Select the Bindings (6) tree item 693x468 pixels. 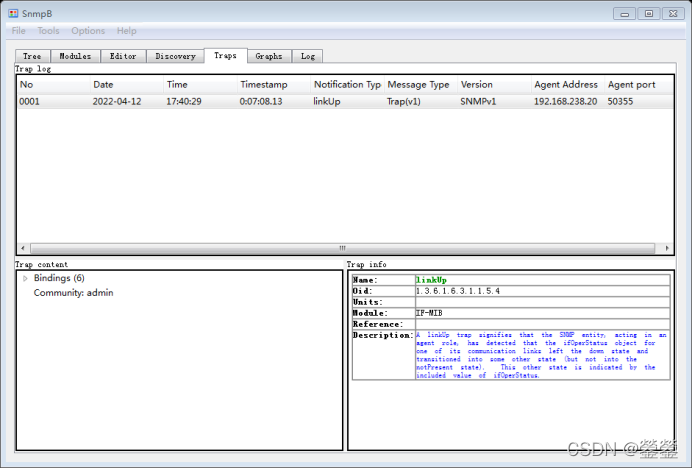tap(59, 278)
